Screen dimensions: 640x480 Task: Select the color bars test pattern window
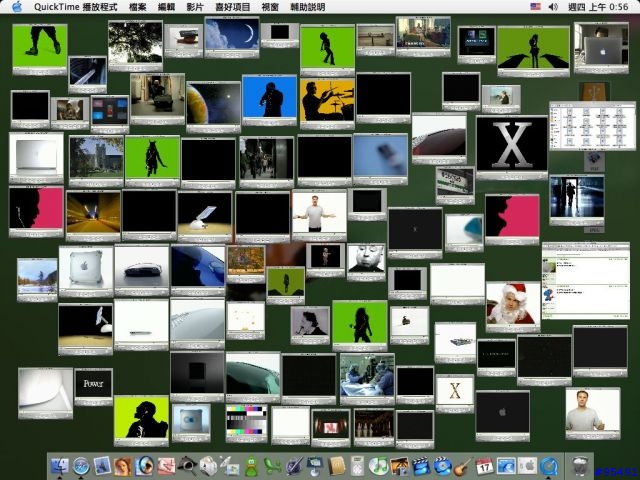(x=247, y=423)
